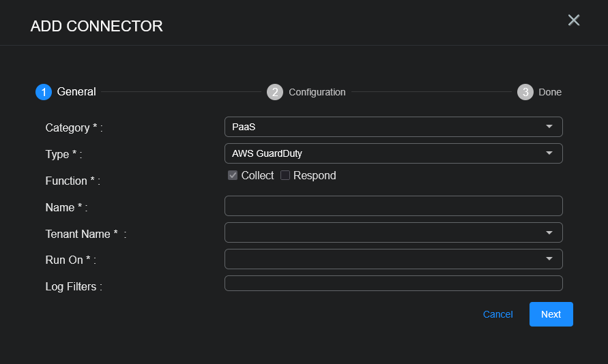Click the Tenant Name dropdown arrow
Image resolution: width=608 pixels, height=364 pixels.
pos(549,232)
